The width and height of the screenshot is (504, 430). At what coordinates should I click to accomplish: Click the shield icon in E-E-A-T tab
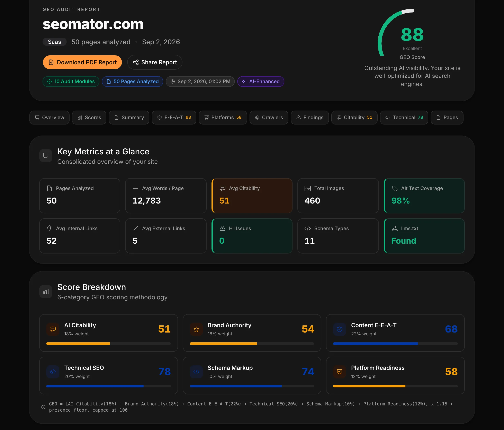click(x=160, y=118)
